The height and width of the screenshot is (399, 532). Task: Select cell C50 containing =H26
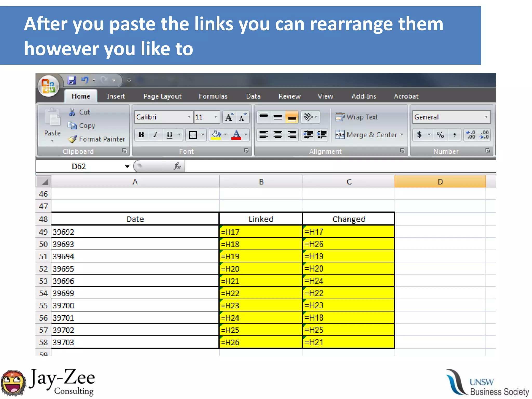point(348,244)
